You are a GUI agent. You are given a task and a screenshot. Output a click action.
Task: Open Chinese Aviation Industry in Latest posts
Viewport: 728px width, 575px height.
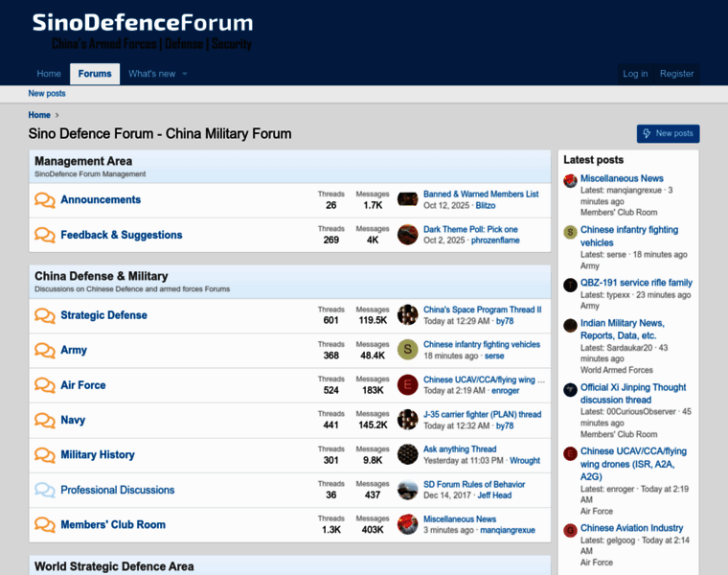point(631,528)
